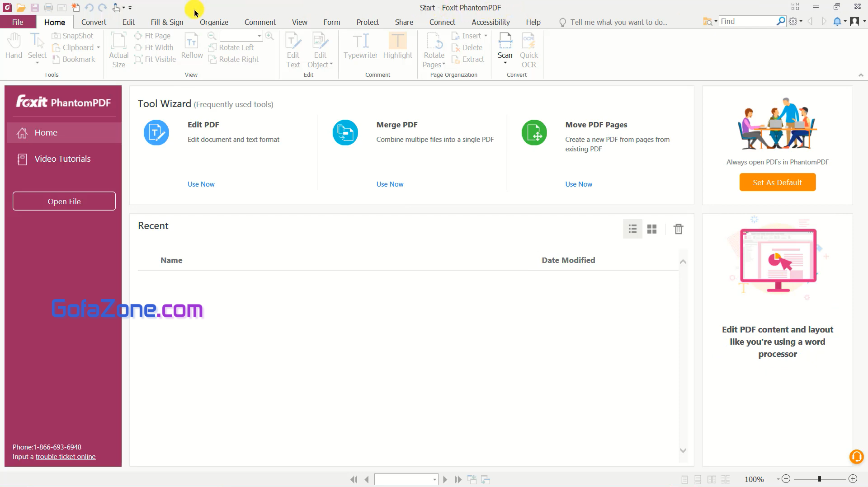
Task: Switch Recent files to list view
Action: [x=632, y=229]
